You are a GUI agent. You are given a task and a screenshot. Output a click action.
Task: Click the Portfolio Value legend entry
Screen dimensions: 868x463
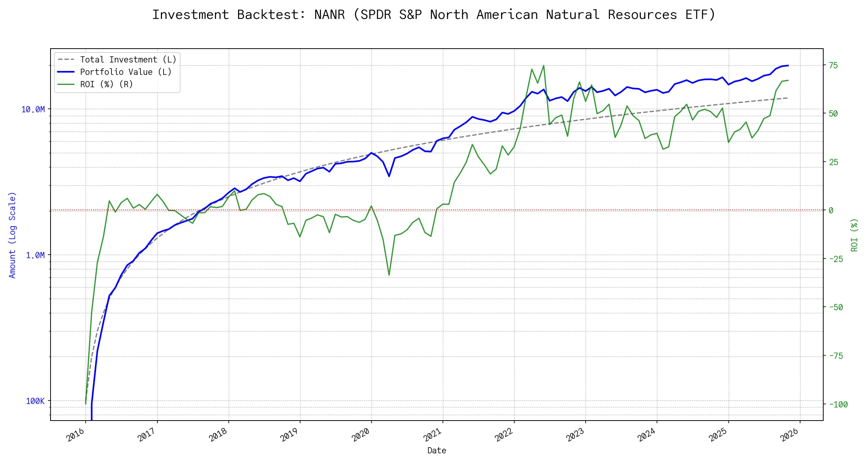point(126,72)
